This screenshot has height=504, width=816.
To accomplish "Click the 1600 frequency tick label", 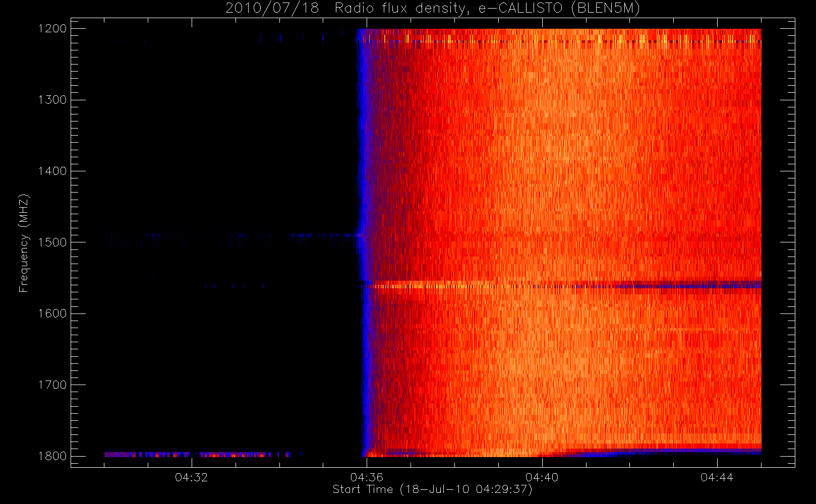I will click(52, 313).
